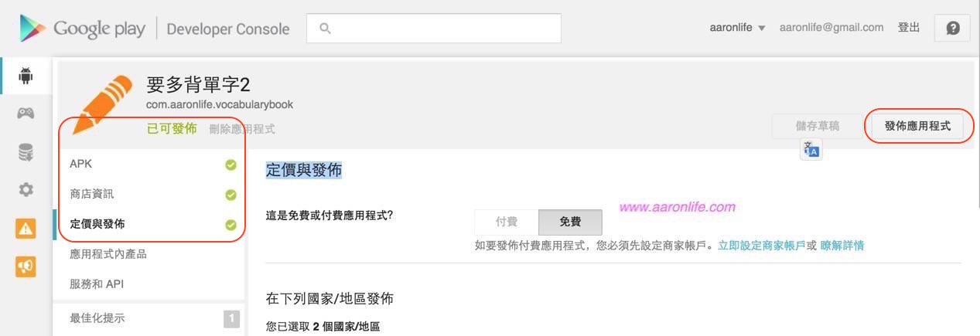Open the database reports icon in sidebar
Viewport: 980px width, 336px height.
(26, 152)
